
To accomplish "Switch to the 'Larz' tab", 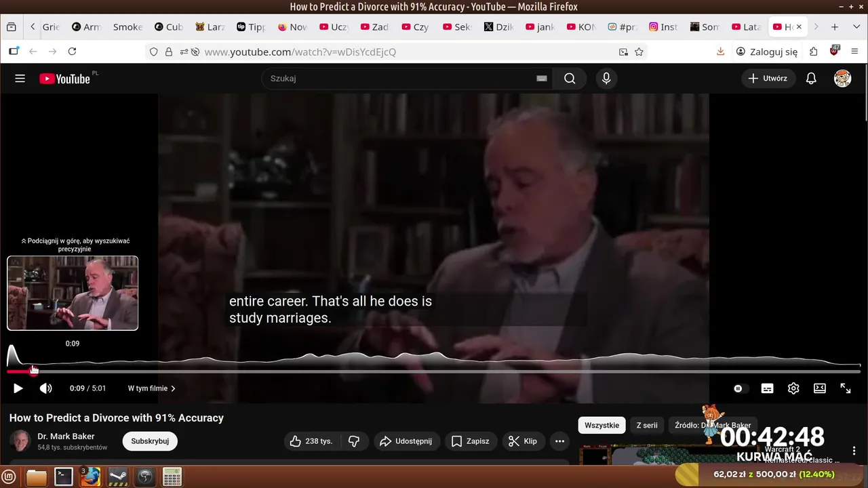I will [210, 27].
